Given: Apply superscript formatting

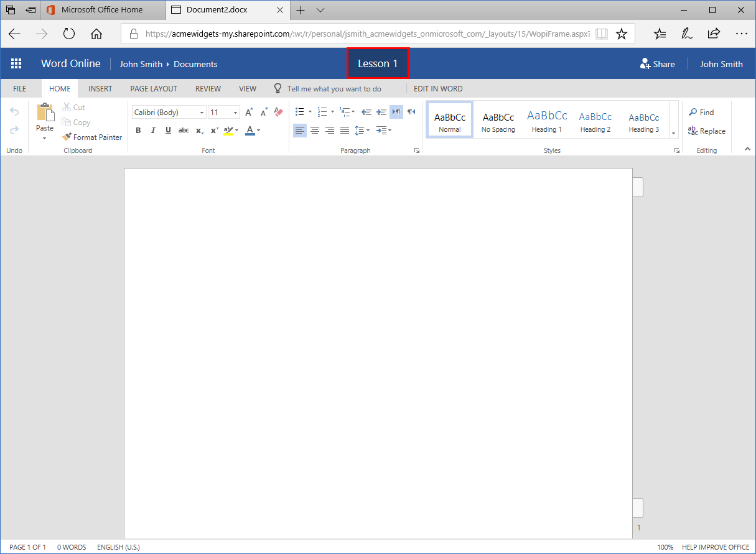Looking at the screenshot, I should 213,130.
